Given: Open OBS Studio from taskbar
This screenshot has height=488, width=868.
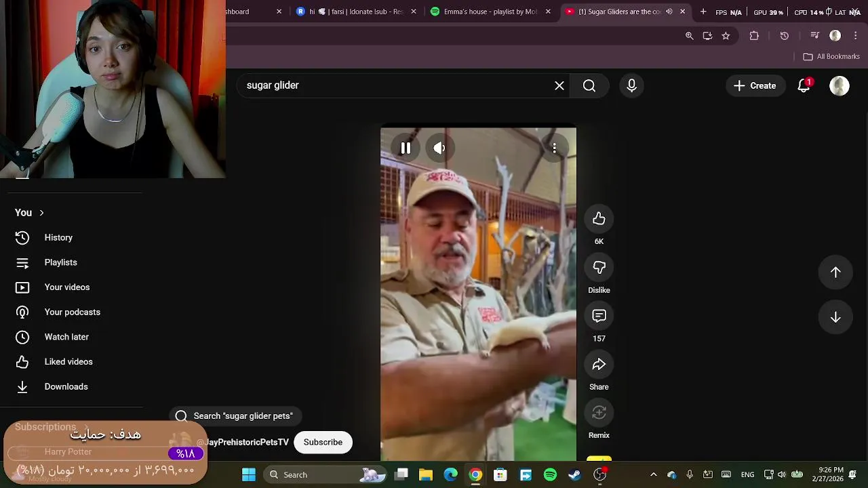Looking at the screenshot, I should [600, 474].
